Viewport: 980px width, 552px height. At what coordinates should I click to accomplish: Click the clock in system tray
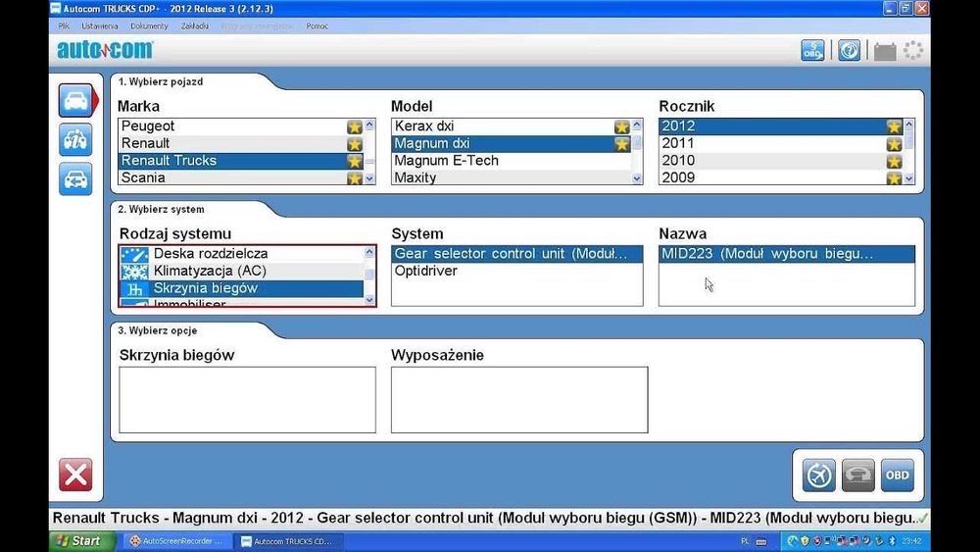[x=911, y=541]
